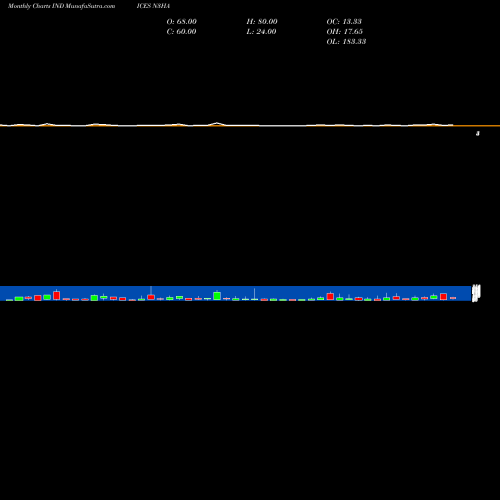Click the stacked white price labels at the candle strip's end
The width and height of the screenshot is (500, 500).
[476, 293]
